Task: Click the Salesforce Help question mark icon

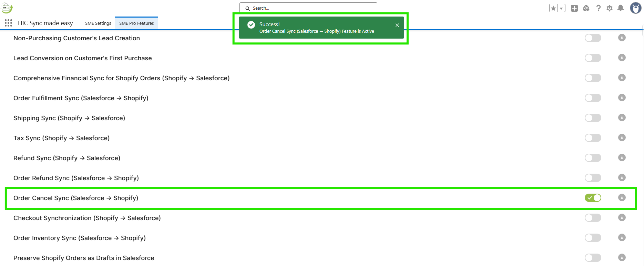Action: [x=599, y=8]
